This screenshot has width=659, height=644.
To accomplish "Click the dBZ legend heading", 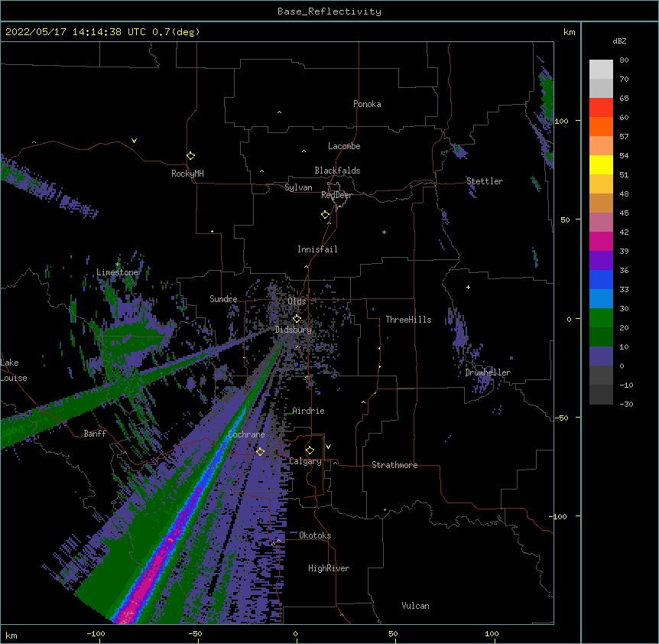I will point(619,41).
